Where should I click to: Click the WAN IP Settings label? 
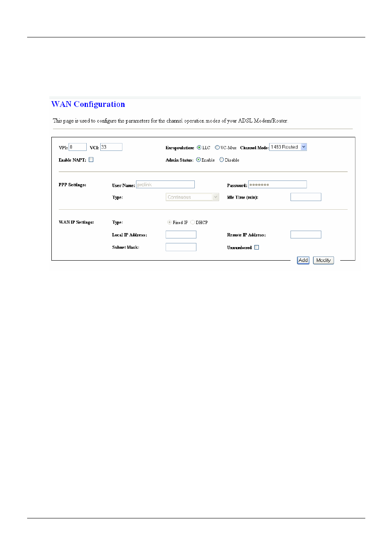(76, 222)
